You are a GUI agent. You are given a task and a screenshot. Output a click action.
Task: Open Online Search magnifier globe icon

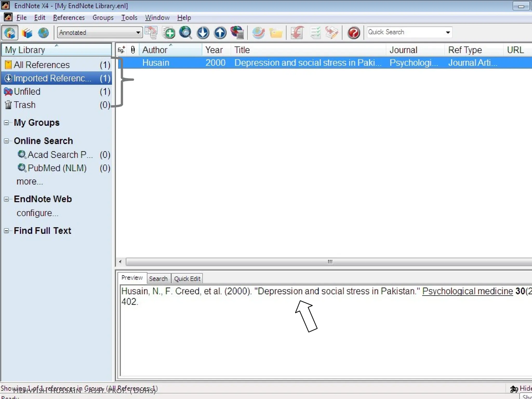(186, 33)
